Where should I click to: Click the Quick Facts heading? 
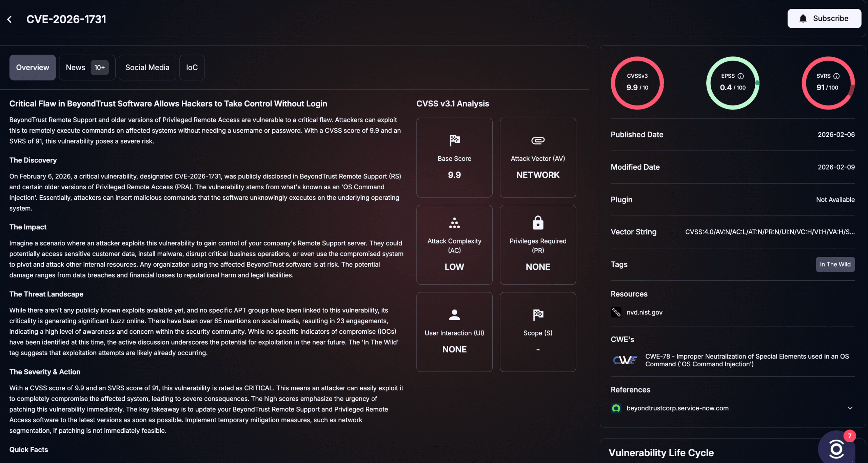[28, 449]
